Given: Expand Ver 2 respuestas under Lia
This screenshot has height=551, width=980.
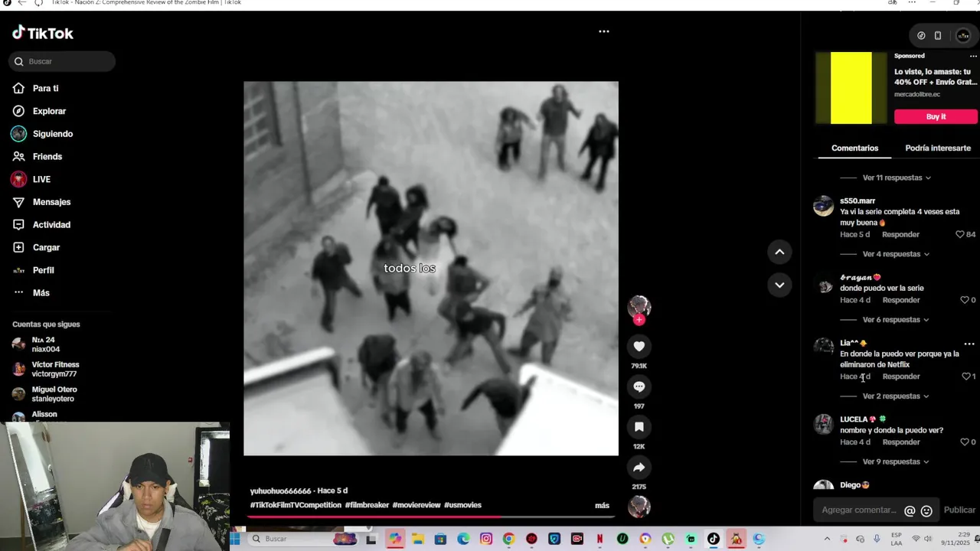Looking at the screenshot, I should [x=896, y=396].
